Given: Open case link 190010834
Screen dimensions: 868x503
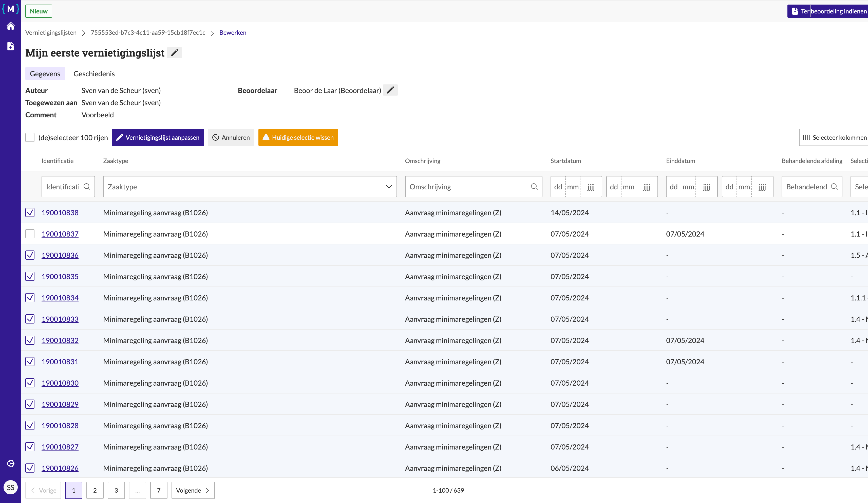Looking at the screenshot, I should tap(60, 298).
